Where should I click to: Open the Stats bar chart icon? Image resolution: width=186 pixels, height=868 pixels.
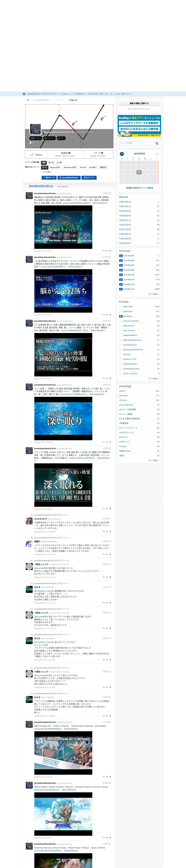pos(31,155)
